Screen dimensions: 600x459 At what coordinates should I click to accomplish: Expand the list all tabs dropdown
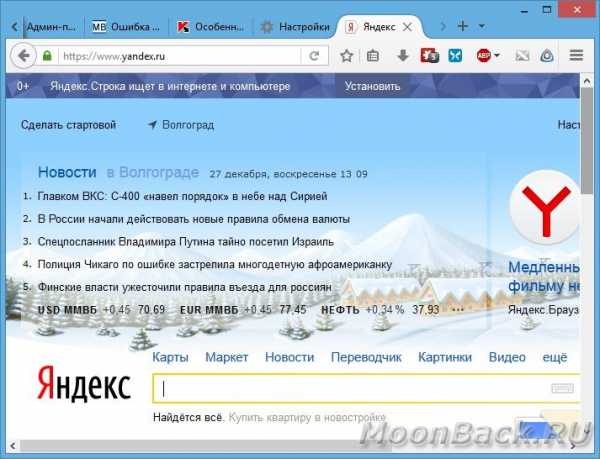[482, 26]
